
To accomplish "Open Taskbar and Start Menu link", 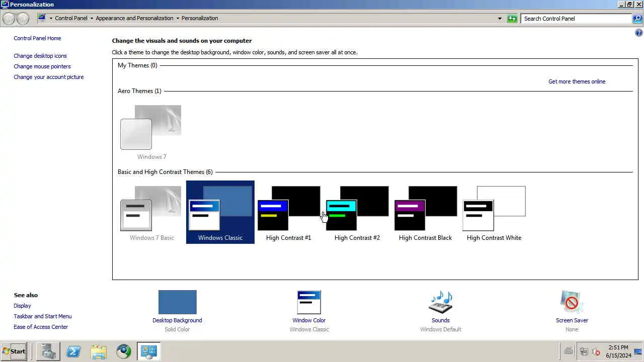I will tap(43, 316).
